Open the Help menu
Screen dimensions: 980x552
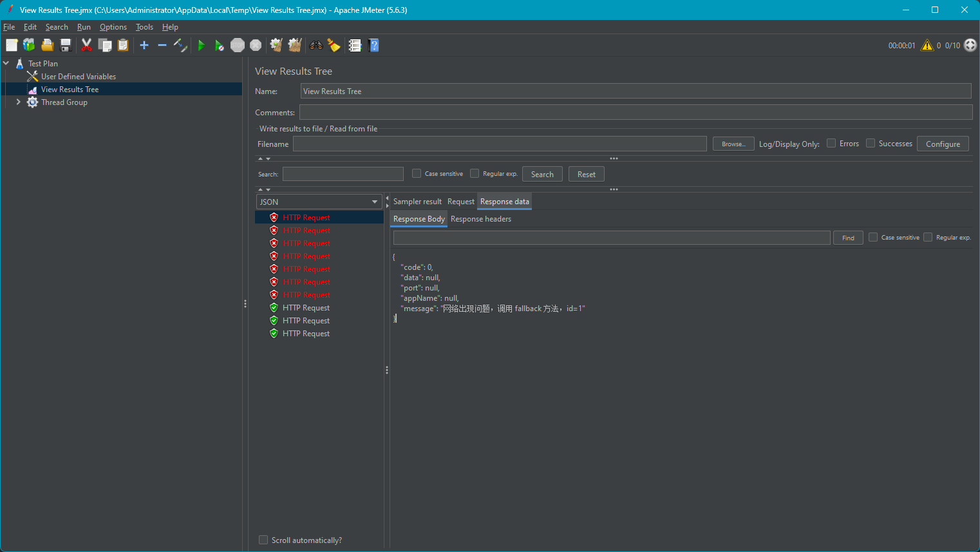(x=170, y=27)
